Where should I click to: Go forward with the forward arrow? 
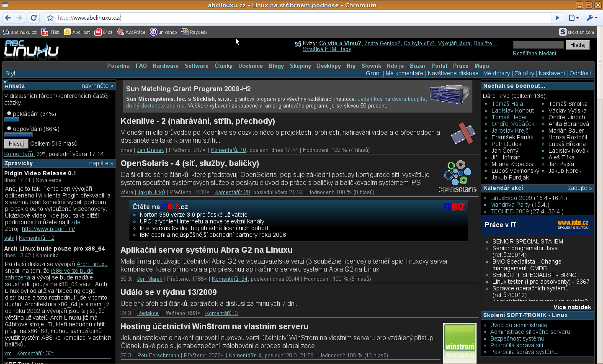[19, 18]
